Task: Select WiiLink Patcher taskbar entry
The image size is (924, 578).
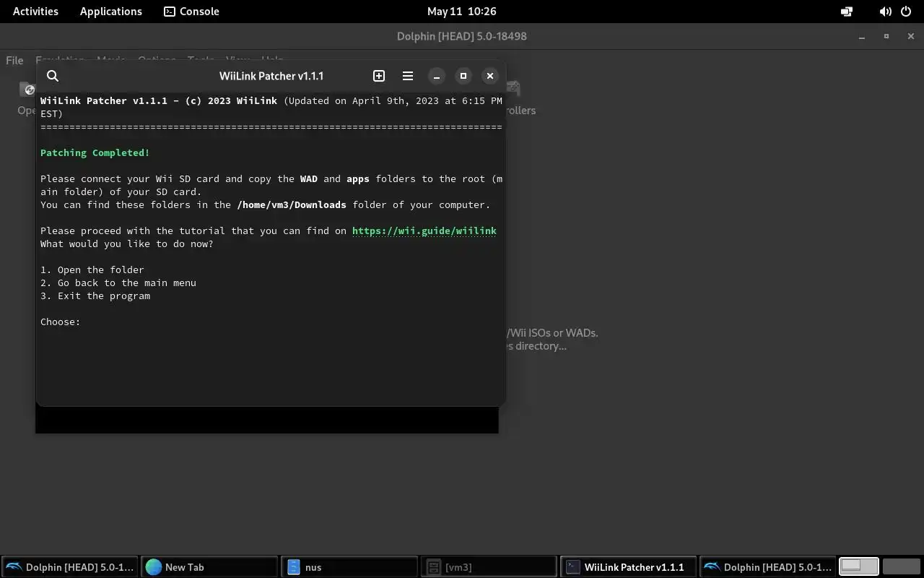Action: (628, 567)
